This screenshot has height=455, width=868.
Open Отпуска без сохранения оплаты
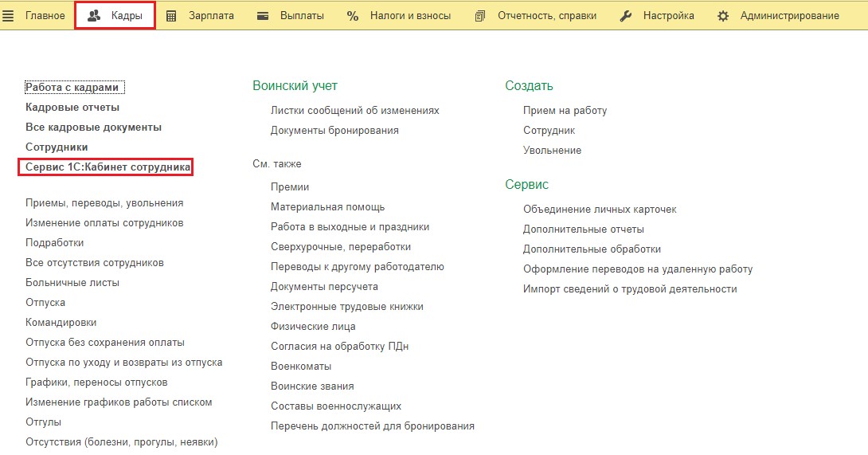(x=104, y=343)
